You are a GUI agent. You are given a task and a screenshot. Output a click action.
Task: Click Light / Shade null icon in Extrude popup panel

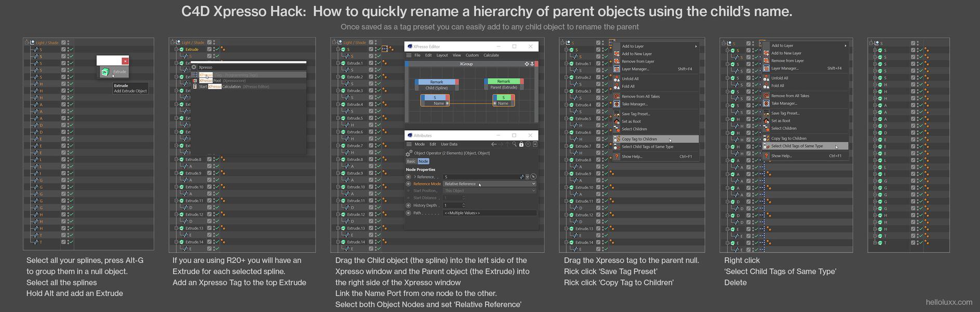coord(32,43)
